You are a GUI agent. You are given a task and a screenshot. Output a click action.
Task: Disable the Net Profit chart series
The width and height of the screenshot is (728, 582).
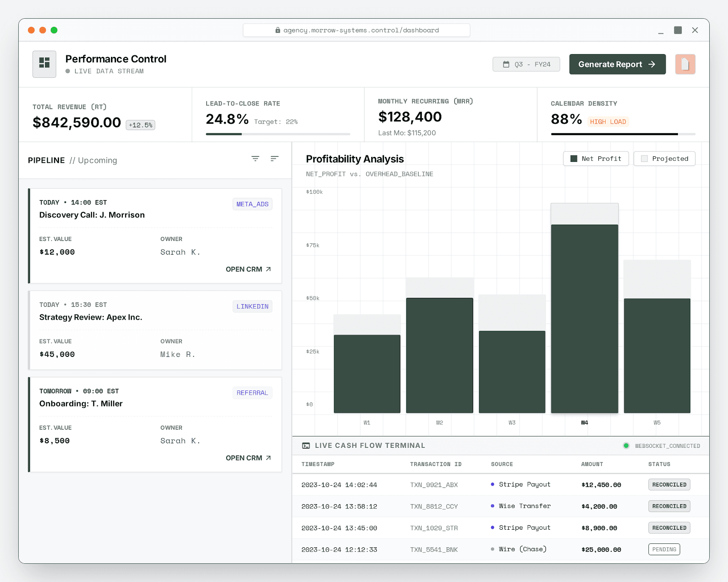click(x=596, y=158)
